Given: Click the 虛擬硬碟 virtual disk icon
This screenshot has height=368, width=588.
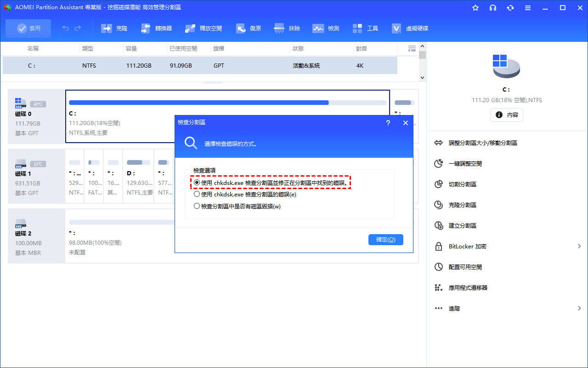Looking at the screenshot, I should 396,29.
